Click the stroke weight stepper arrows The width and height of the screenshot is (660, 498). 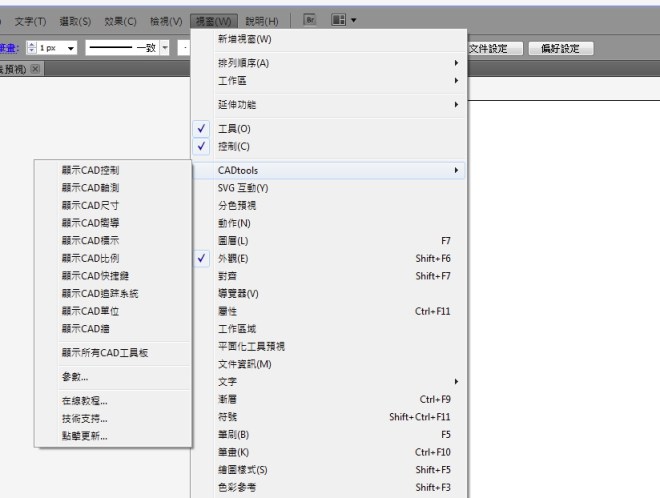click(x=31, y=48)
